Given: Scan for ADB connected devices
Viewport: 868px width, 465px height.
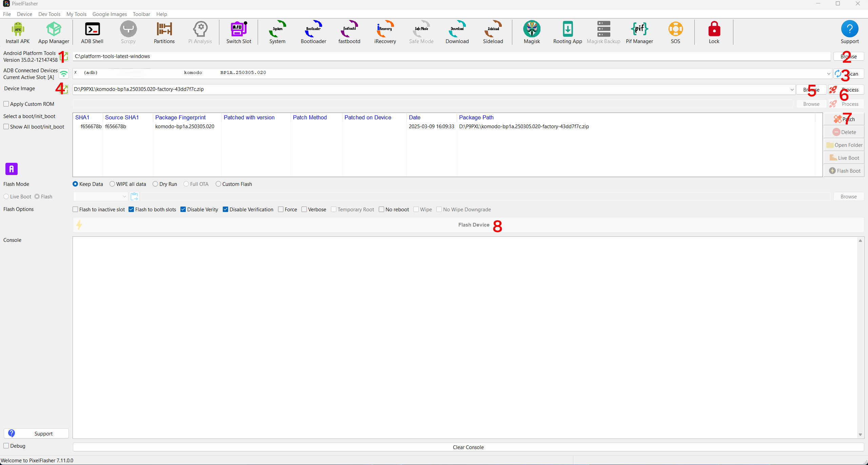Looking at the screenshot, I should [849, 74].
